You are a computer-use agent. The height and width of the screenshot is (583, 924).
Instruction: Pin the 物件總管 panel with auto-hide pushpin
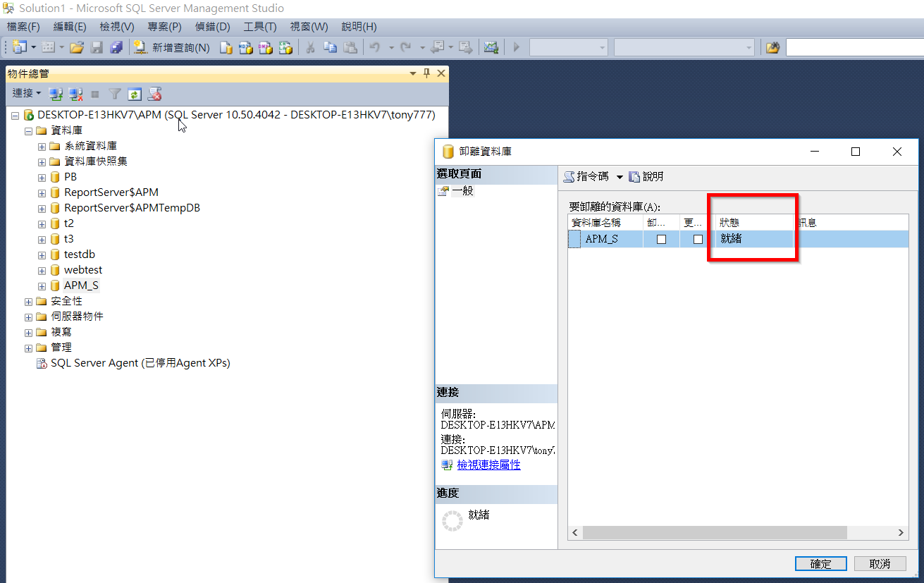(426, 73)
